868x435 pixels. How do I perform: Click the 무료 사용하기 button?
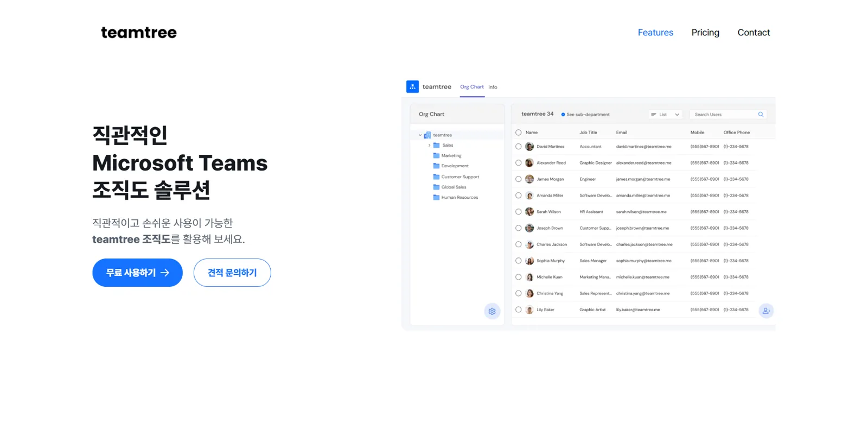pos(137,273)
